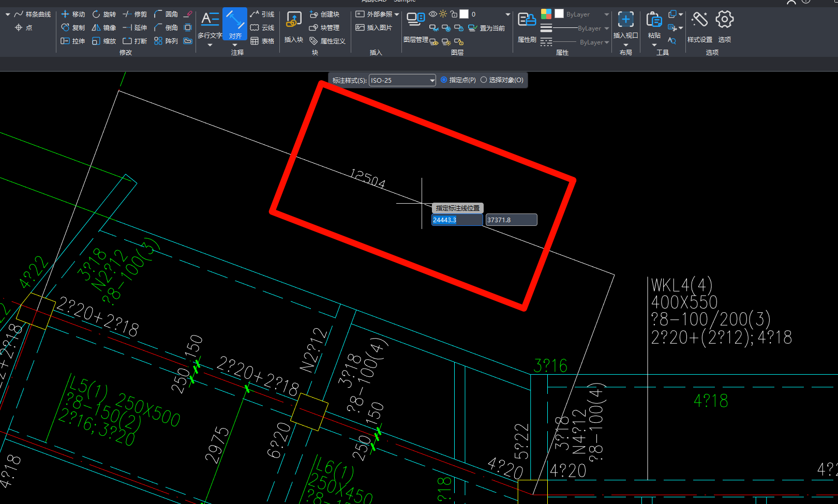Select the 移动 (Move) tool

pyautogui.click(x=73, y=14)
